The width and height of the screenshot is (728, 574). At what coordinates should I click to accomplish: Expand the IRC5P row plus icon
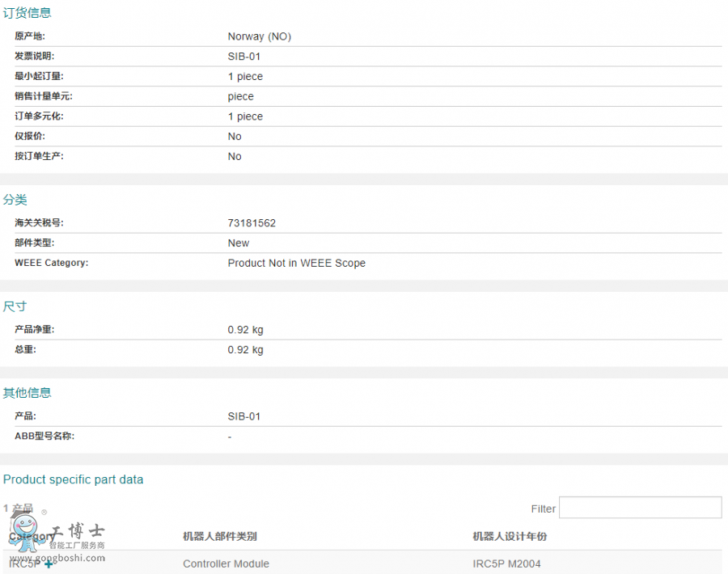coord(49,564)
